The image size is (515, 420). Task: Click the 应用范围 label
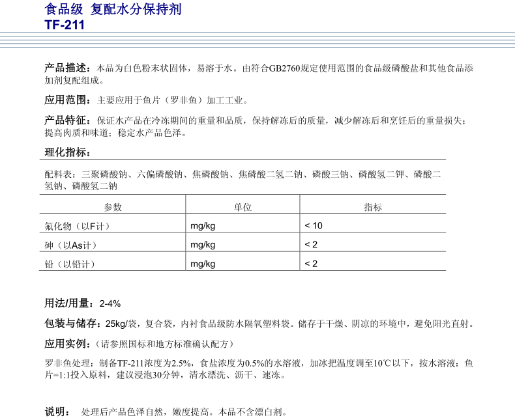click(x=66, y=100)
